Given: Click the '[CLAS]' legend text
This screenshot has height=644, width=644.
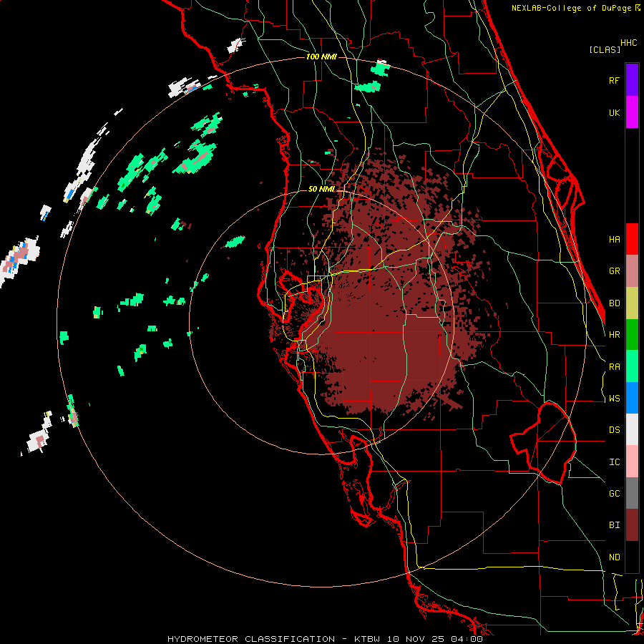Looking at the screenshot, I should pos(605,49).
